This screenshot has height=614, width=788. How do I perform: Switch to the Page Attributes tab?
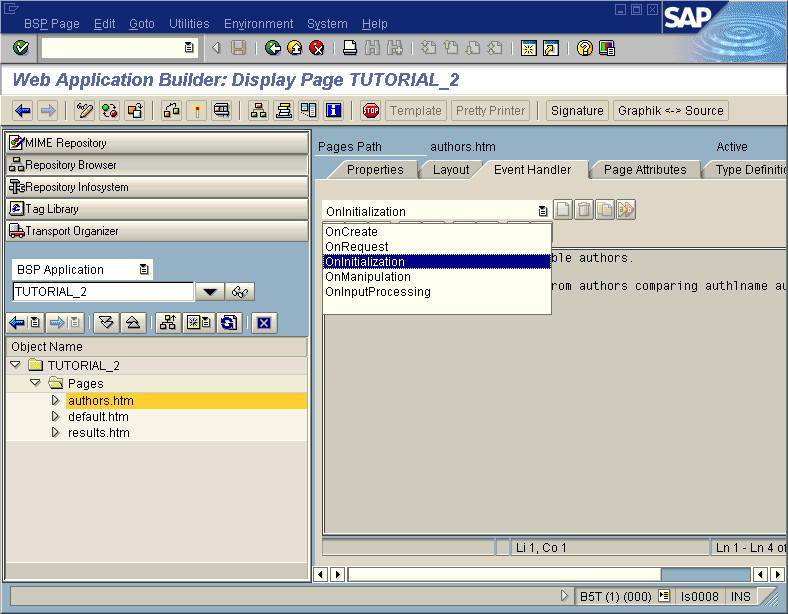[x=645, y=170]
